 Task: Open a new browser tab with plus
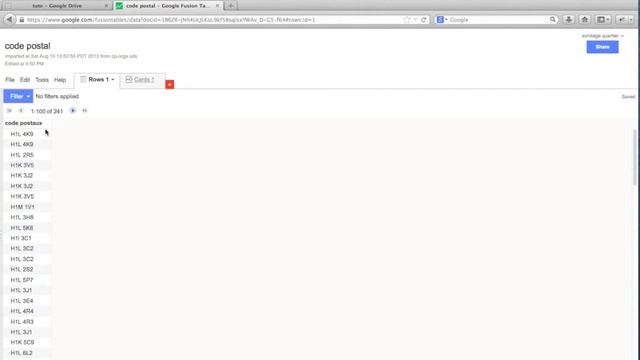click(231, 6)
